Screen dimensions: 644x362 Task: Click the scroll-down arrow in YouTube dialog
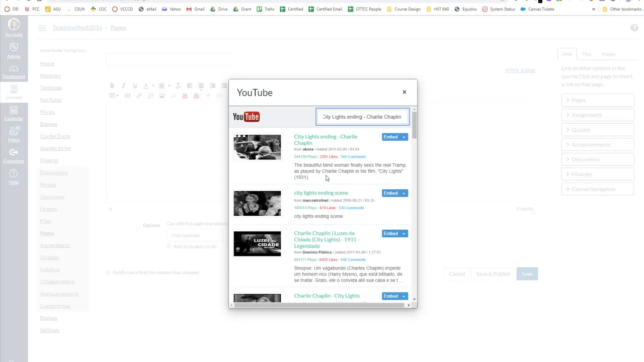click(x=415, y=300)
